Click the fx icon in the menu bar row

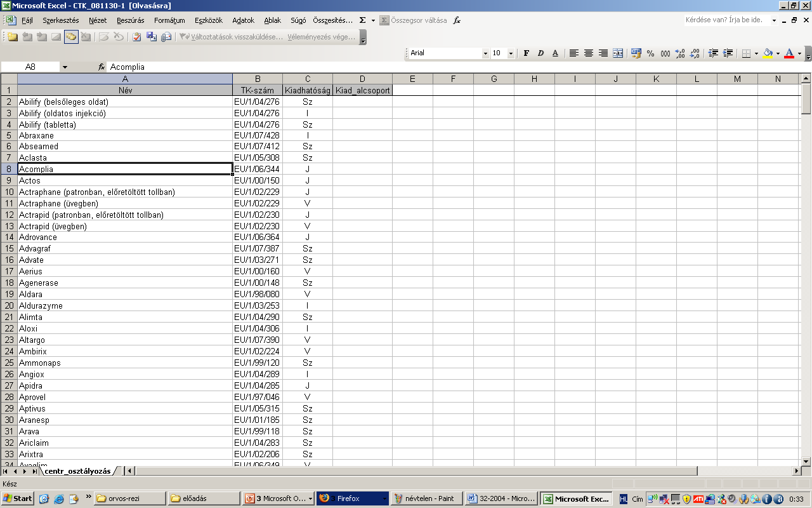coord(457,20)
